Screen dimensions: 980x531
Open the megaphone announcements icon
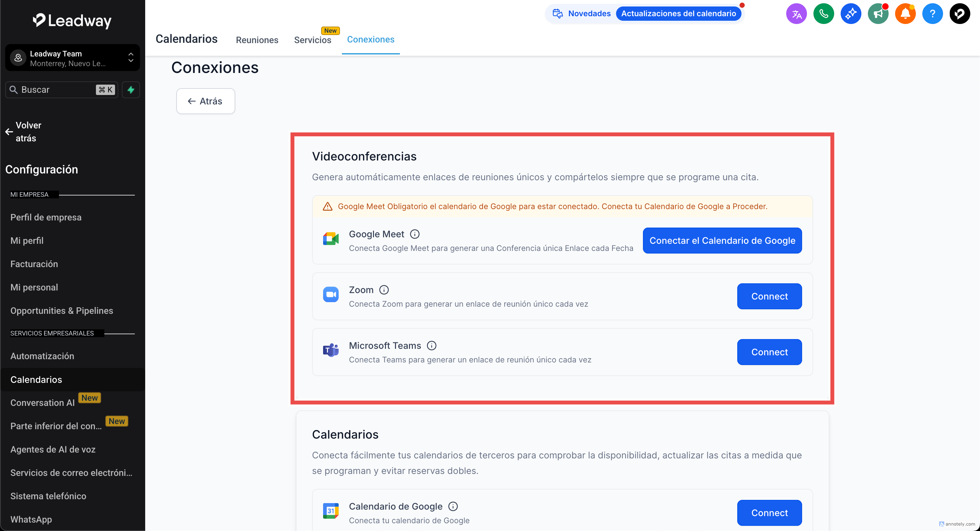878,14
